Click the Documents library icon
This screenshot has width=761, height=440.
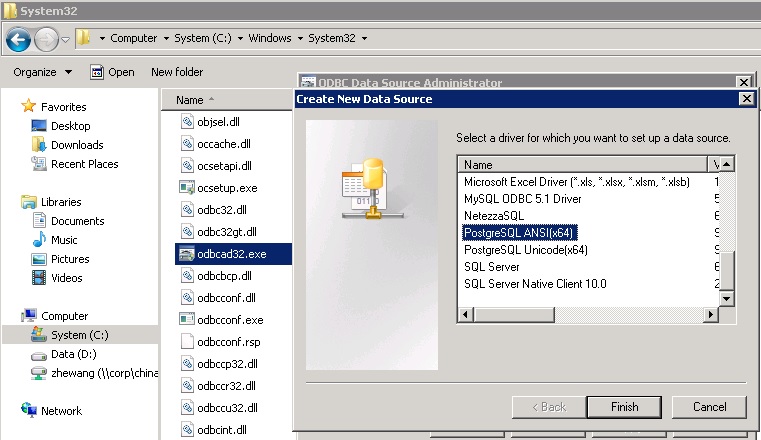coord(39,221)
